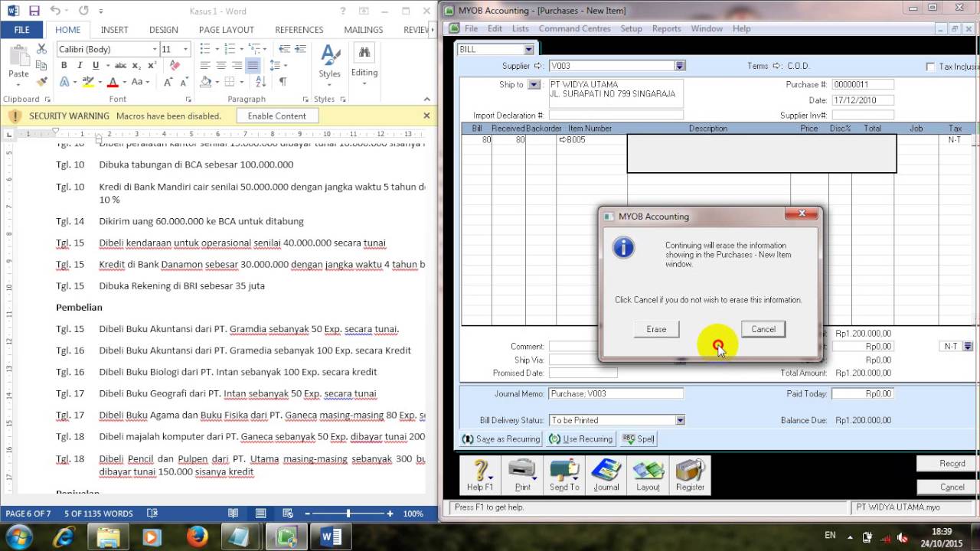Viewport: 980px width, 551px height.
Task: Open the Word PAGE LAYOUT tab
Action: pos(227,30)
